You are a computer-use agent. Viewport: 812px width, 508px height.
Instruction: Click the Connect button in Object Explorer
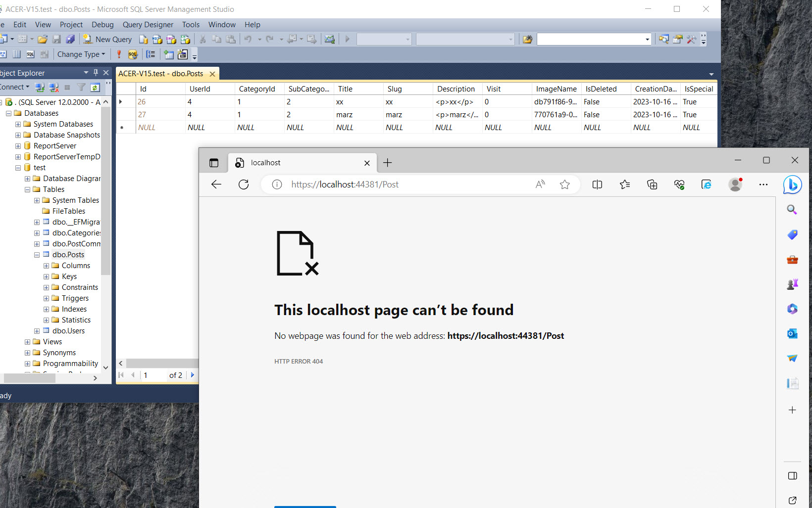pos(14,87)
